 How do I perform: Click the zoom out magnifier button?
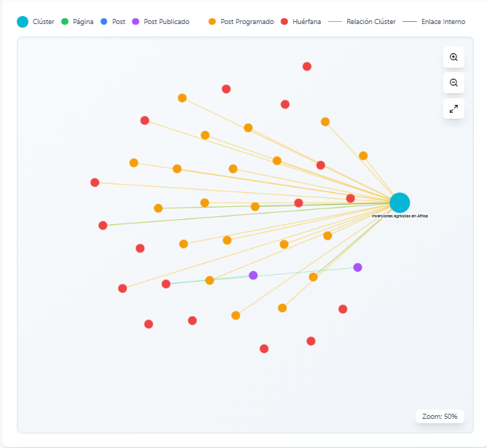tap(453, 83)
